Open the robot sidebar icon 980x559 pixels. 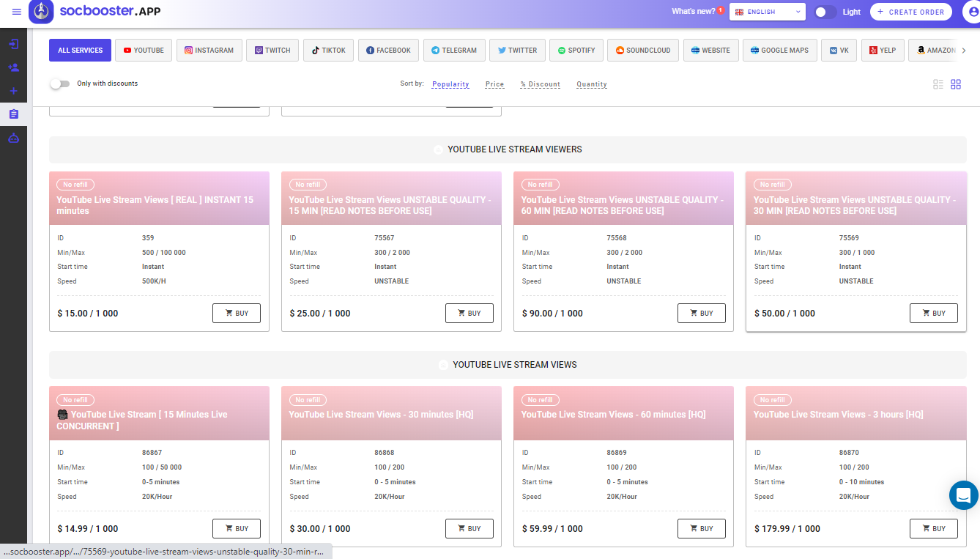point(13,138)
